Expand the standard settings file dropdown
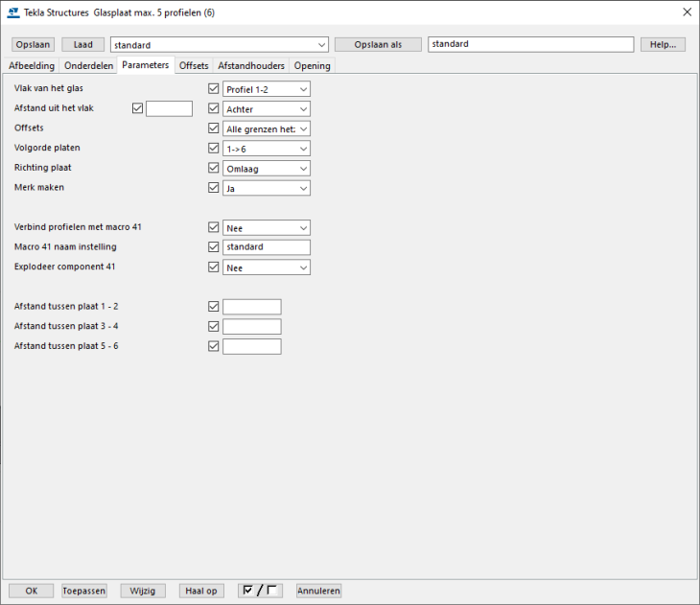The height and width of the screenshot is (605, 700). (220, 45)
